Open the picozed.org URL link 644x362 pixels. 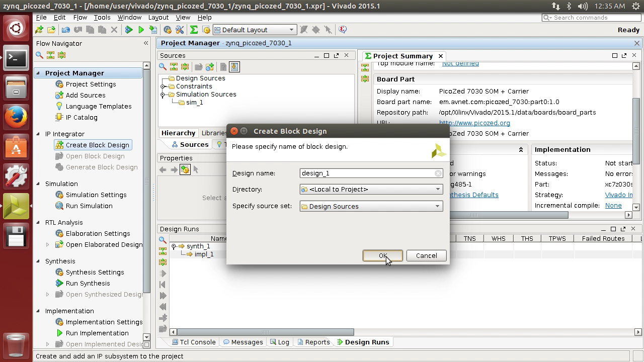point(474,123)
